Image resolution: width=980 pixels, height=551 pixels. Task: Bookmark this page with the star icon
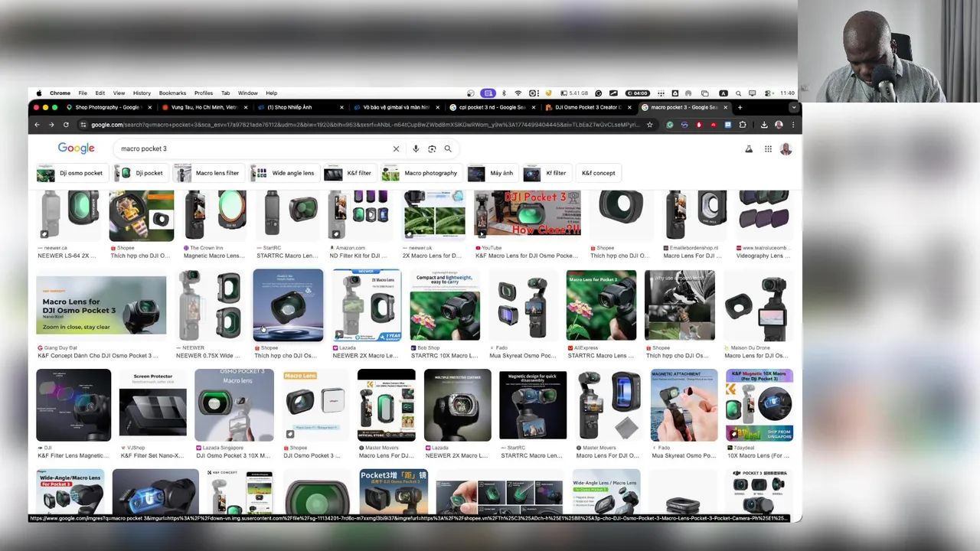[649, 125]
